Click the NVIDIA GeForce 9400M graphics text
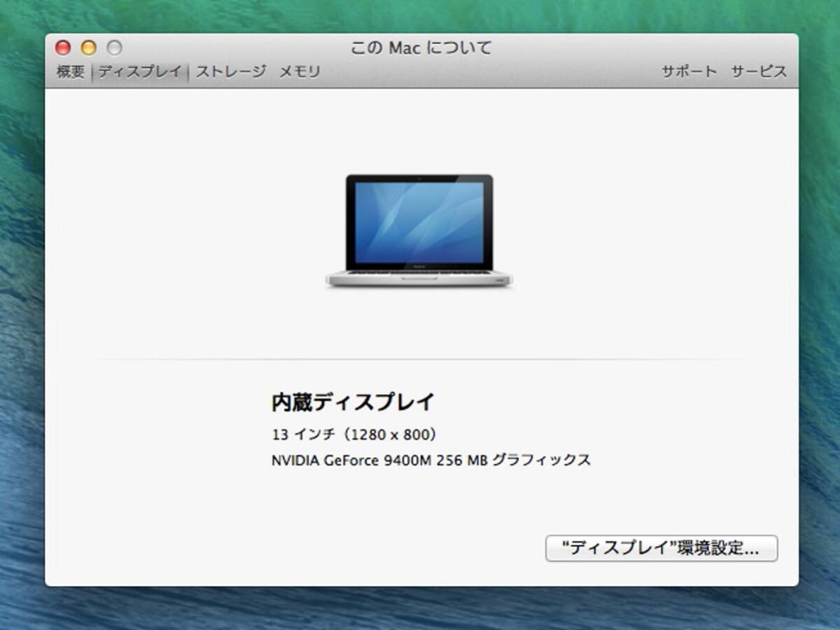 431,461
